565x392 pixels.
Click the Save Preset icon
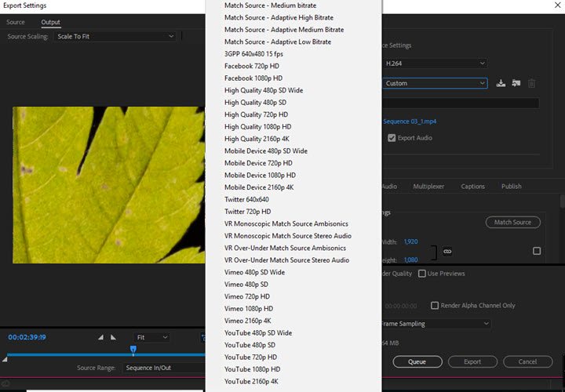tap(501, 83)
